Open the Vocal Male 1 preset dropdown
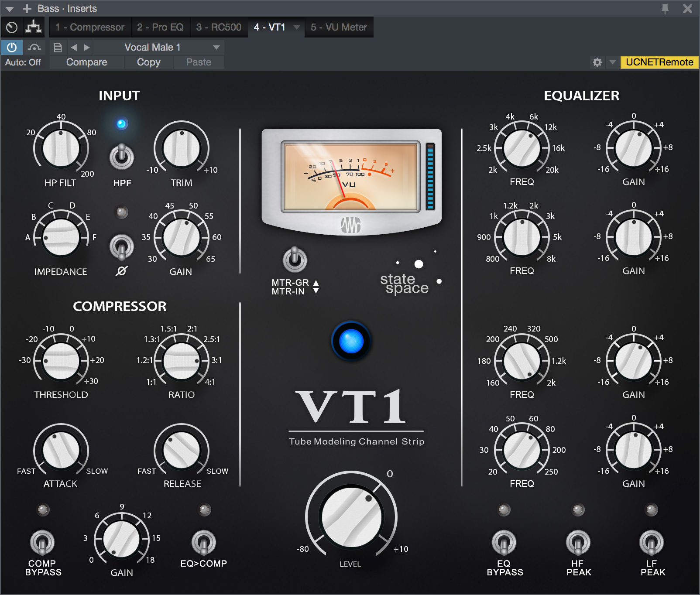The image size is (700, 595). (216, 47)
